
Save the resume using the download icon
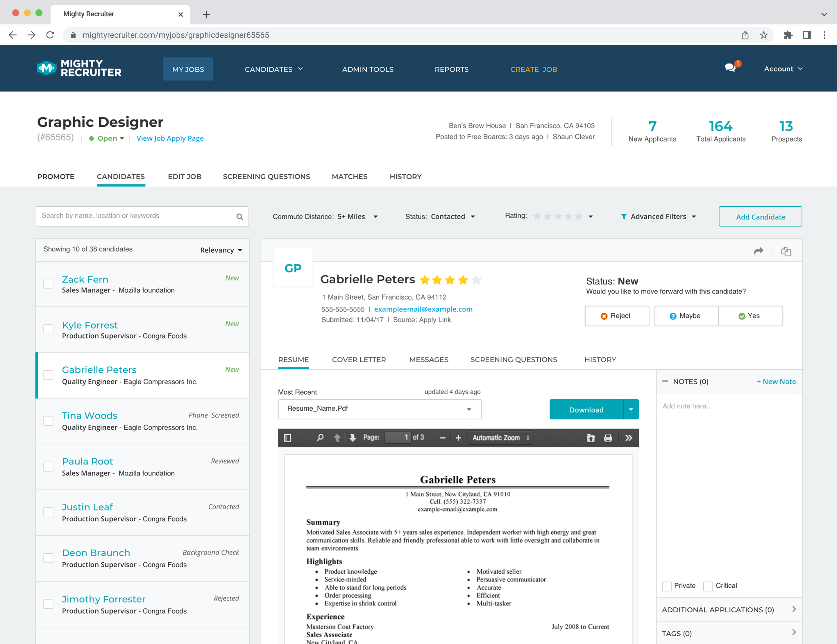pyautogui.click(x=590, y=437)
